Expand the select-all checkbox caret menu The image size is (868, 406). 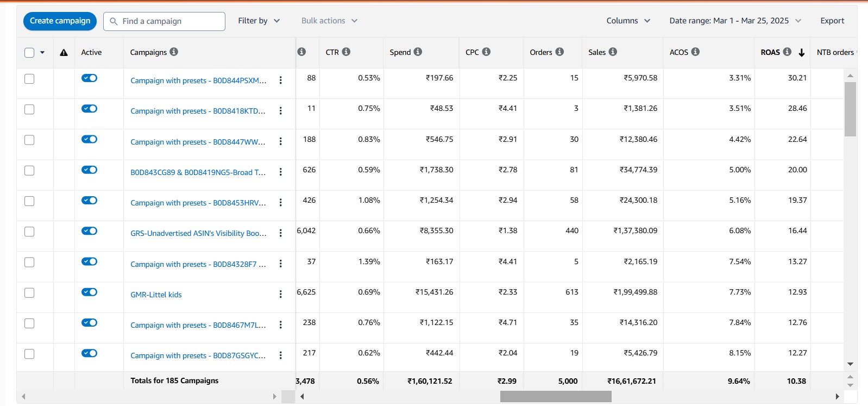[x=42, y=53]
